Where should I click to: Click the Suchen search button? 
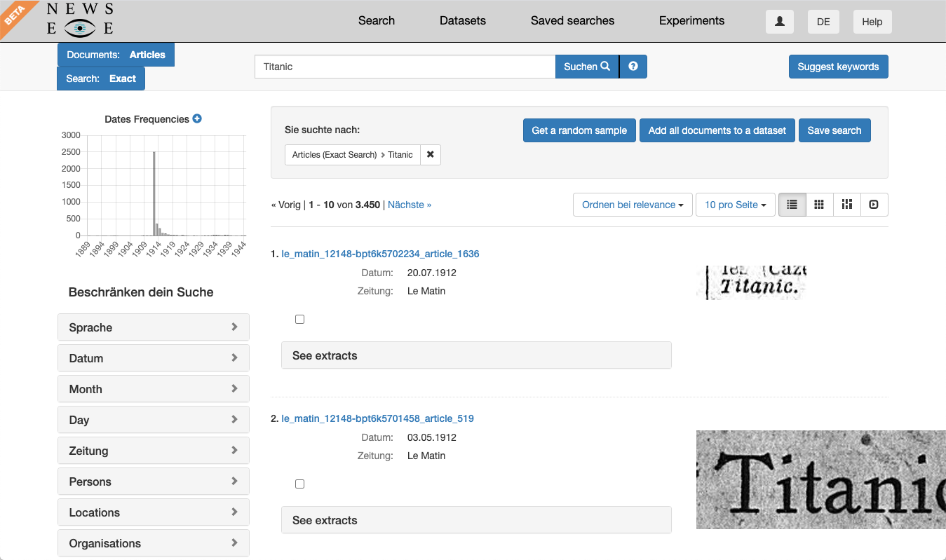[587, 67]
